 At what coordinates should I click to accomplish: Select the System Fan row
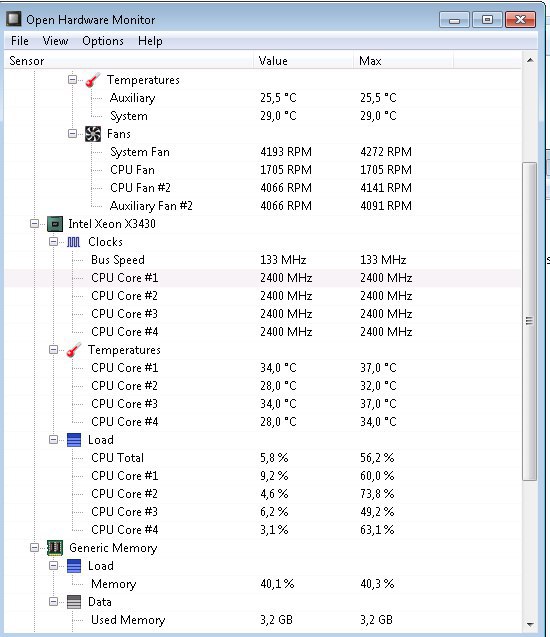coord(263,152)
